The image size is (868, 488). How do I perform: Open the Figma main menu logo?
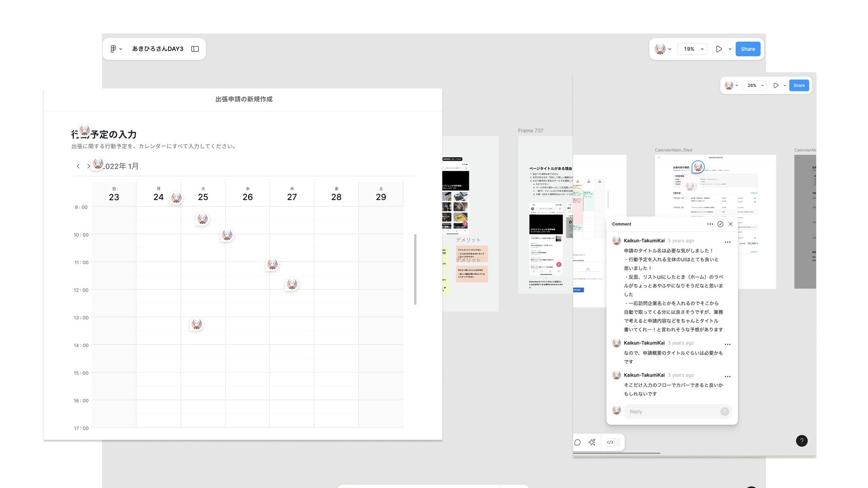pos(113,49)
